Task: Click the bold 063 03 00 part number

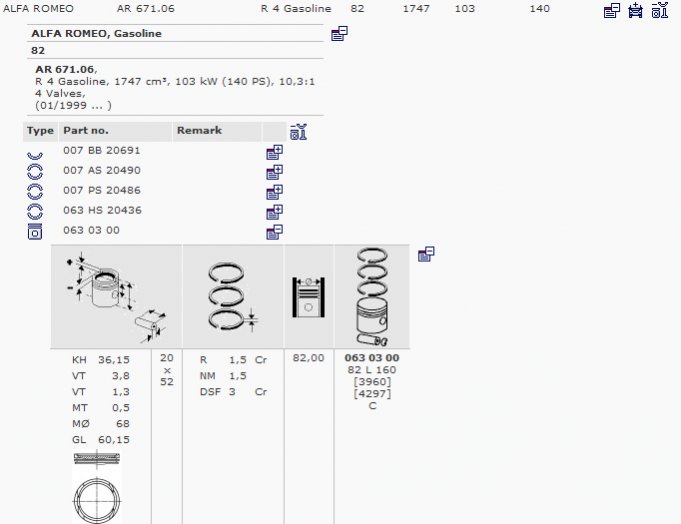Action: tap(372, 358)
